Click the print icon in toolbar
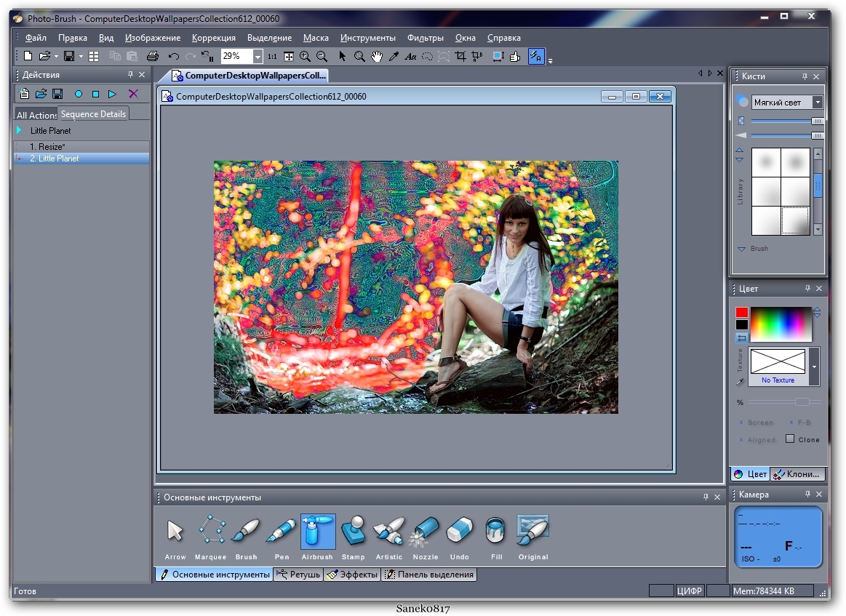The height and width of the screenshot is (616, 846). click(152, 56)
